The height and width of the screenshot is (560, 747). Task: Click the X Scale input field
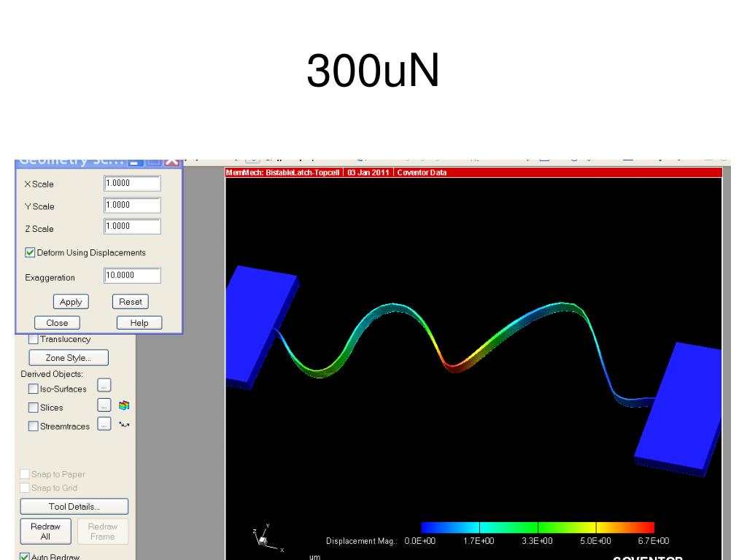tap(133, 183)
